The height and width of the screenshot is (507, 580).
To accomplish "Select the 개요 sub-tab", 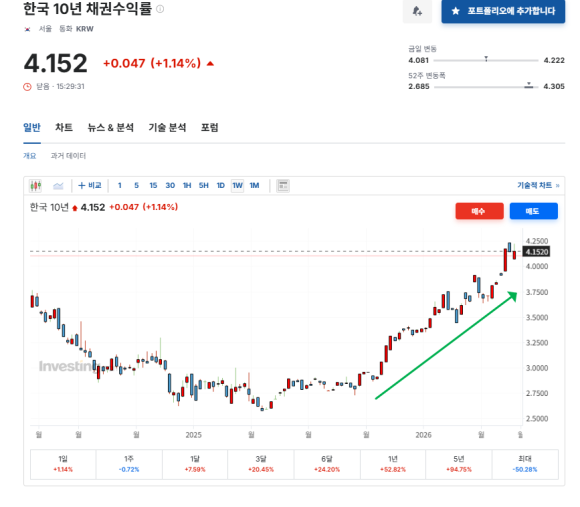I will [x=30, y=156].
